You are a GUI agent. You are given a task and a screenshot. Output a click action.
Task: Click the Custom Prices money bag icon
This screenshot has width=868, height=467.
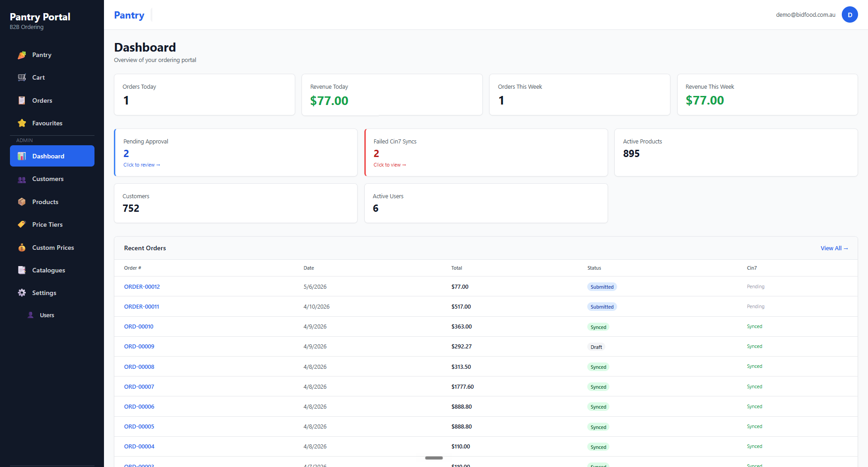(22, 248)
